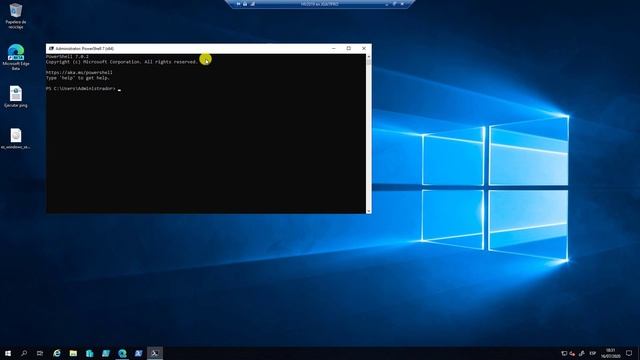The image size is (640, 360).
Task: Select the 'Ejecutar ping' file on desktop
Action: pyautogui.click(x=16, y=97)
